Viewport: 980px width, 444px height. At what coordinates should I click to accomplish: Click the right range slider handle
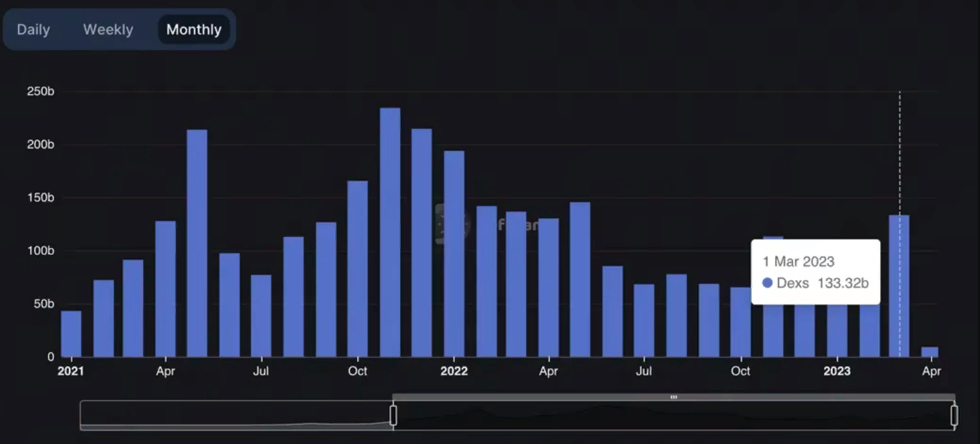click(x=954, y=415)
